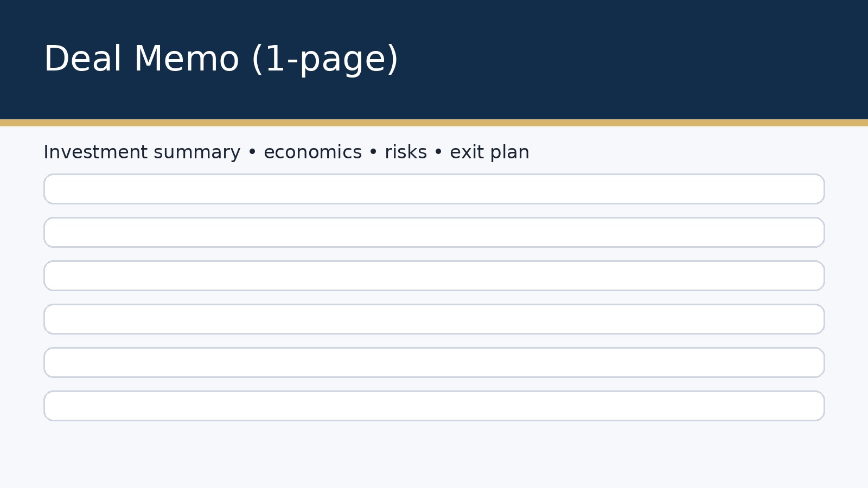Select "exit plan" in the subtitle

click(x=489, y=152)
